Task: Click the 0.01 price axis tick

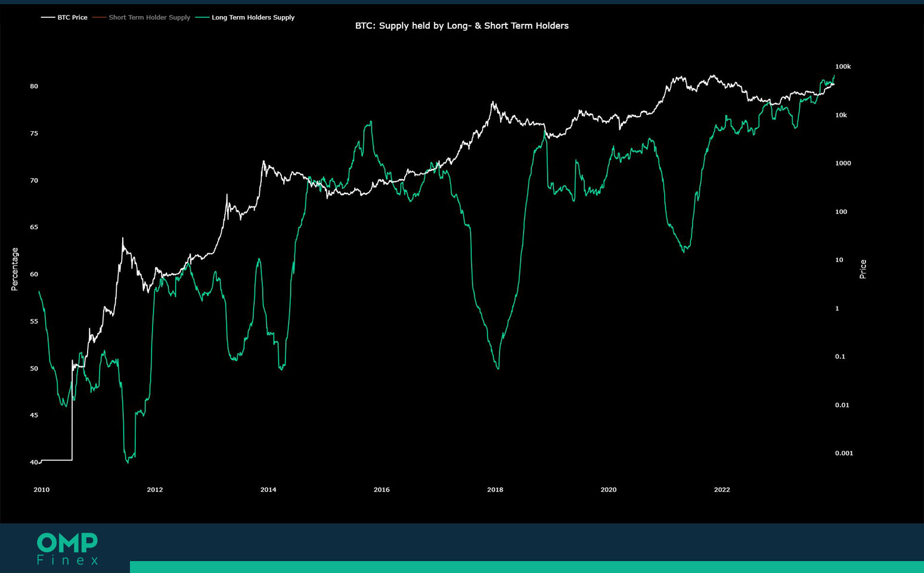Action: [x=842, y=405]
